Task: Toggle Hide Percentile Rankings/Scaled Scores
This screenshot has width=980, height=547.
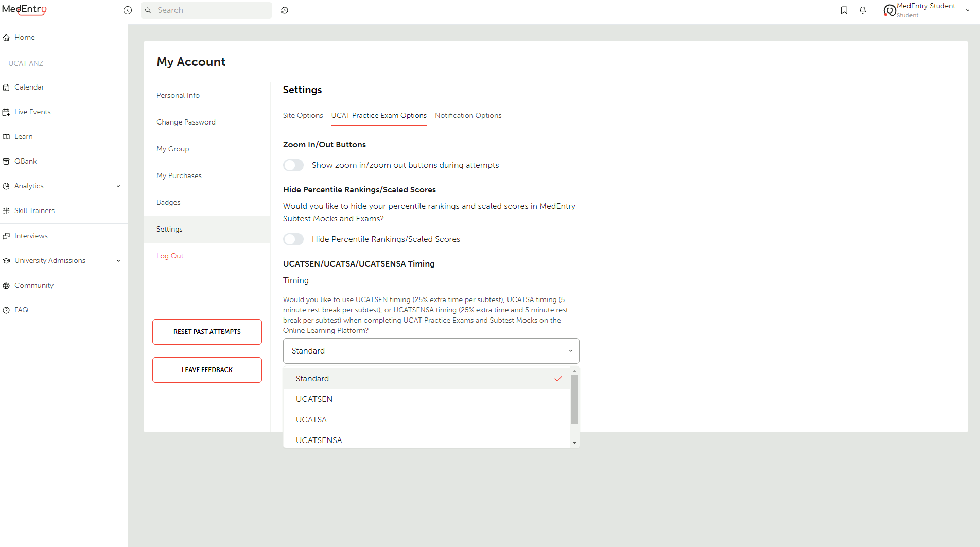Action: (293, 239)
